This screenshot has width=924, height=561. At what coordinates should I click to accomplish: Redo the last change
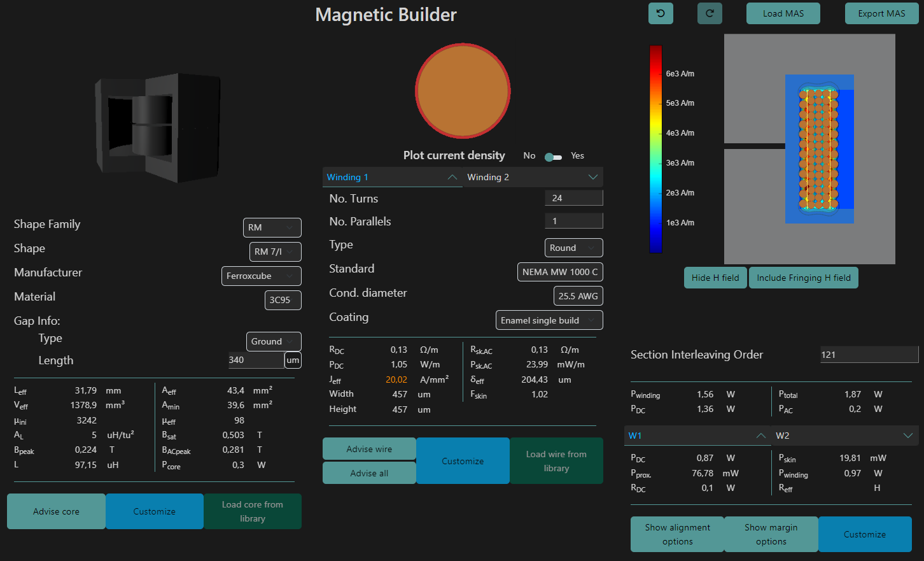(x=710, y=13)
